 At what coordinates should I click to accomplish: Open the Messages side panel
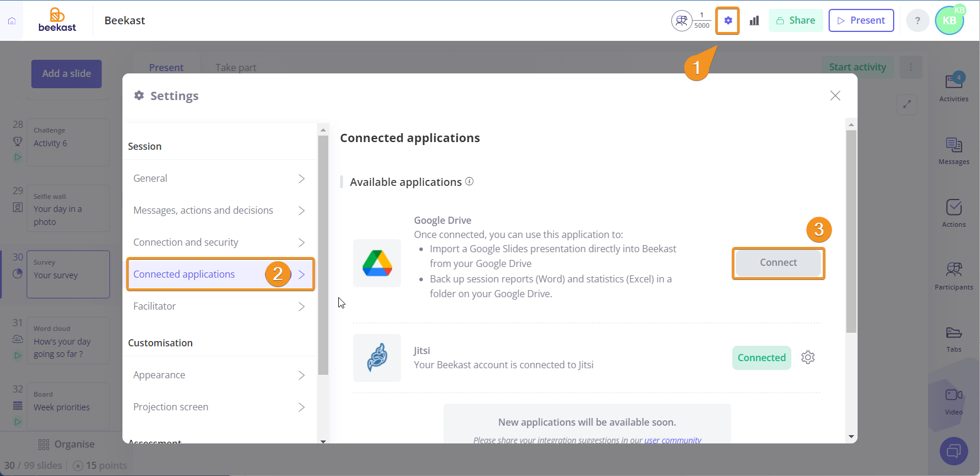coord(953,151)
